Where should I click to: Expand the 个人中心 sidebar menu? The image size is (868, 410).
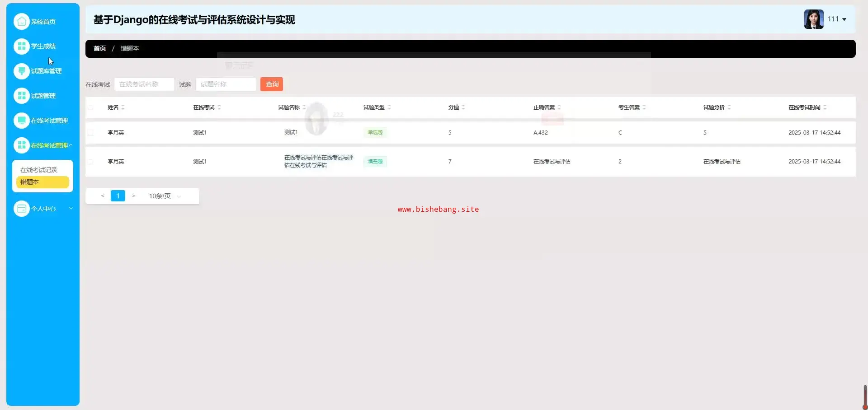(x=43, y=209)
